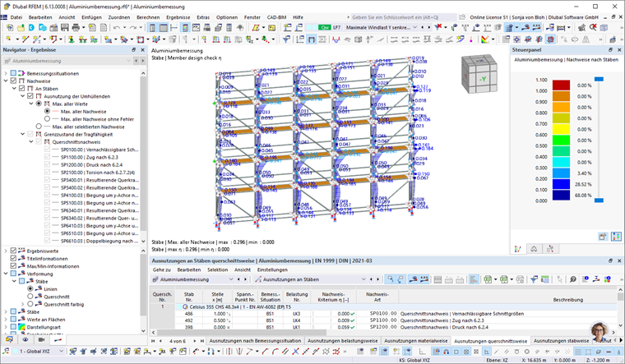This screenshot has height=364, width=625.
Task: Click the red 1.100 color swatch
Action: (561, 84)
